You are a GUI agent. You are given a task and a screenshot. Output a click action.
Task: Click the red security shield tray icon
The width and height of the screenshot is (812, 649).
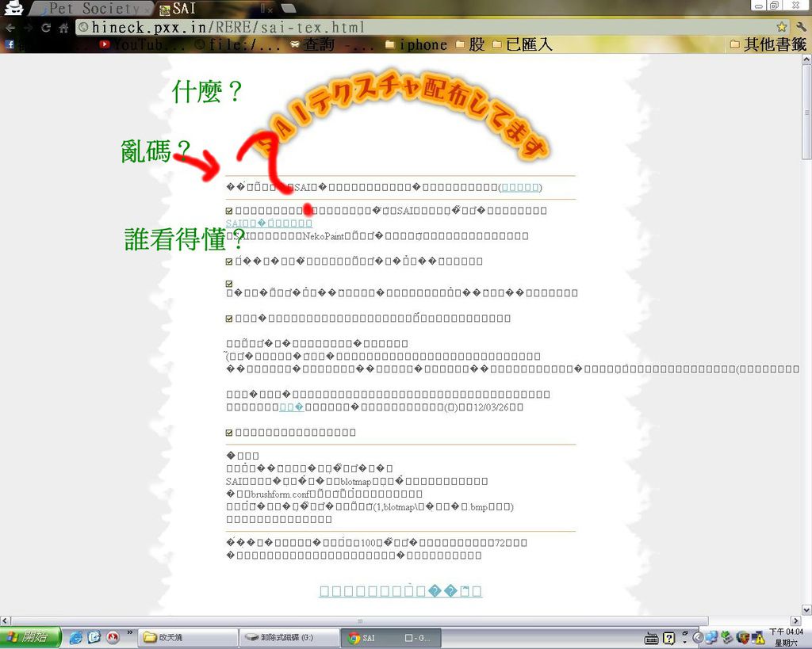click(743, 638)
